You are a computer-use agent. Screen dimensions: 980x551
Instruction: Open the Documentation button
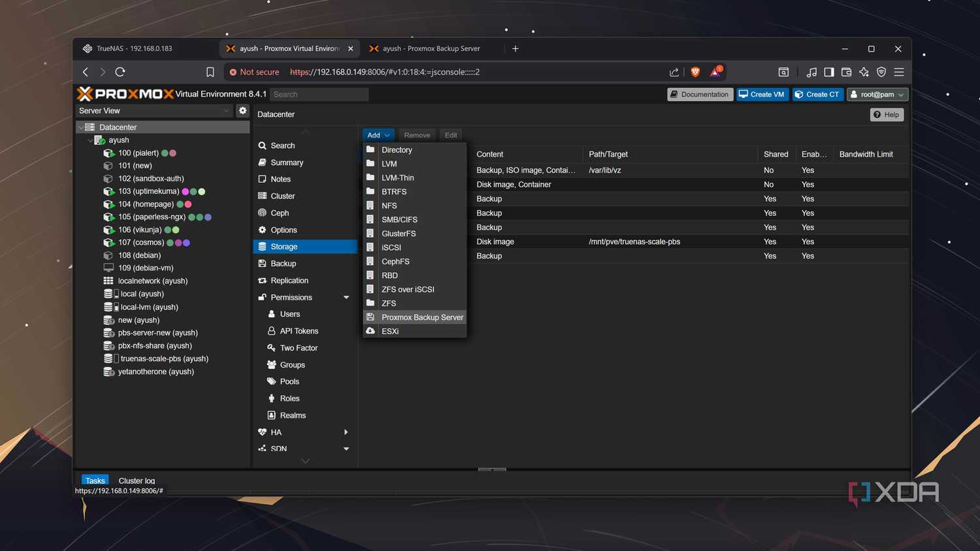700,94
